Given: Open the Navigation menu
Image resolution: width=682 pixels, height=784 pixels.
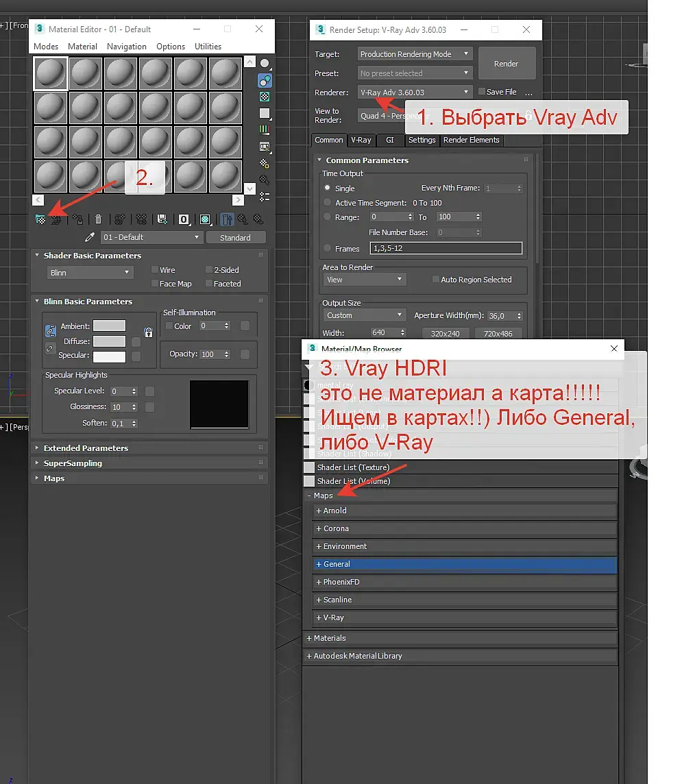Looking at the screenshot, I should [x=127, y=47].
